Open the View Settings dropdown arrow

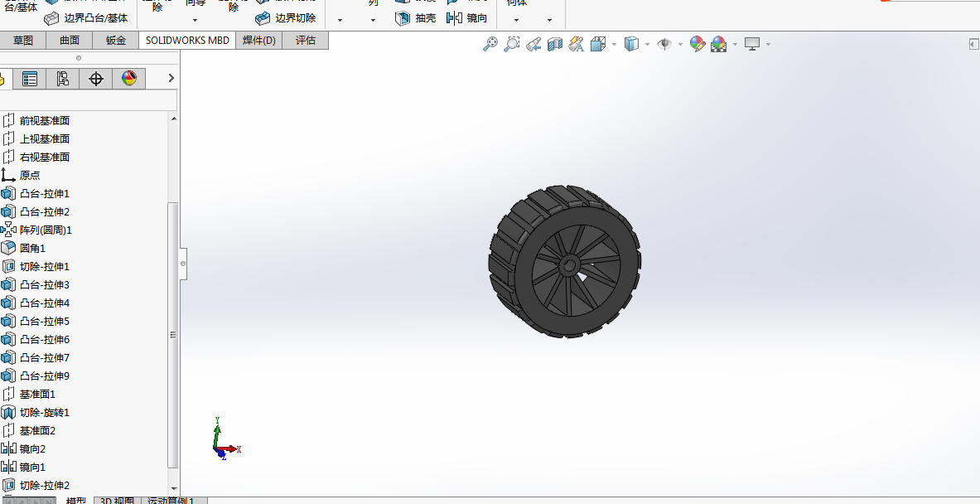pos(768,45)
